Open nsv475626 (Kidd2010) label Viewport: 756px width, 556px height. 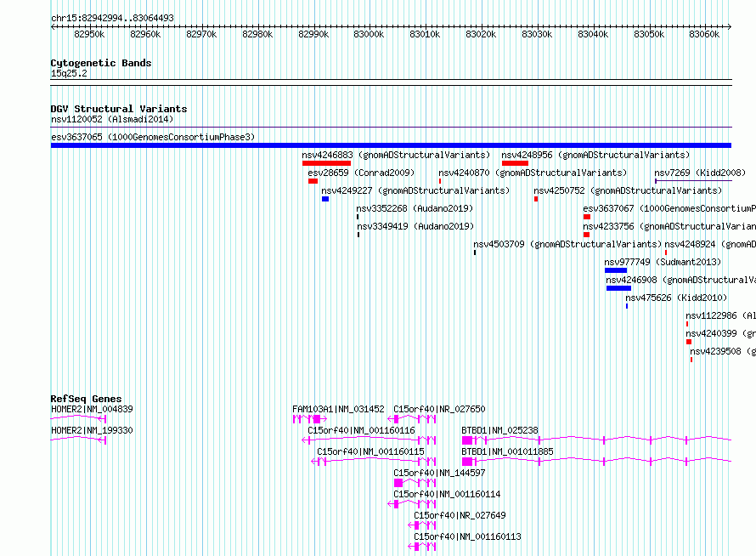tap(676, 298)
